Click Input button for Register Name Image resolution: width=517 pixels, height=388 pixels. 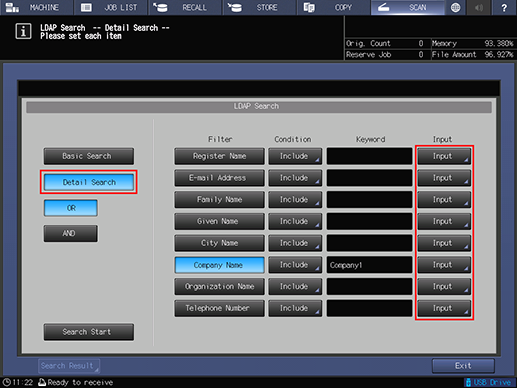tap(444, 156)
